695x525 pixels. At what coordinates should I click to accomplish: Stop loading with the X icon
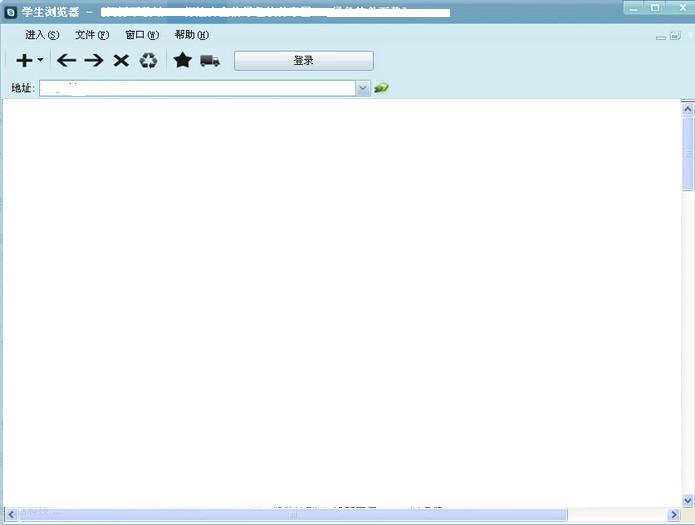pyautogui.click(x=121, y=61)
